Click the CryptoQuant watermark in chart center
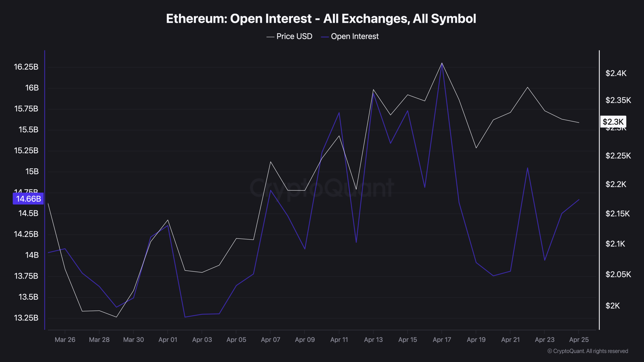Screen dimensions: 644x362 click(x=321, y=188)
